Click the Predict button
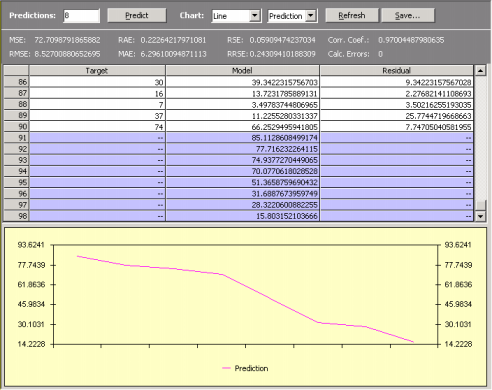Screen dimensions: 492x390 point(137,15)
